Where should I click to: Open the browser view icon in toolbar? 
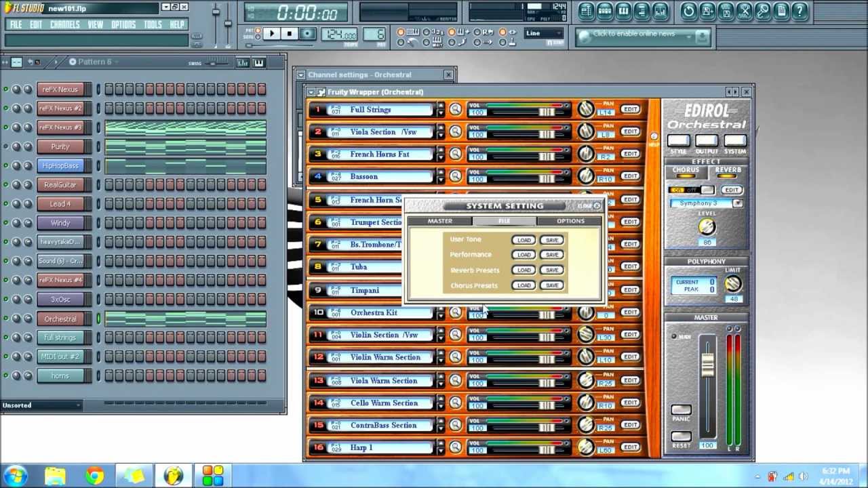point(642,11)
